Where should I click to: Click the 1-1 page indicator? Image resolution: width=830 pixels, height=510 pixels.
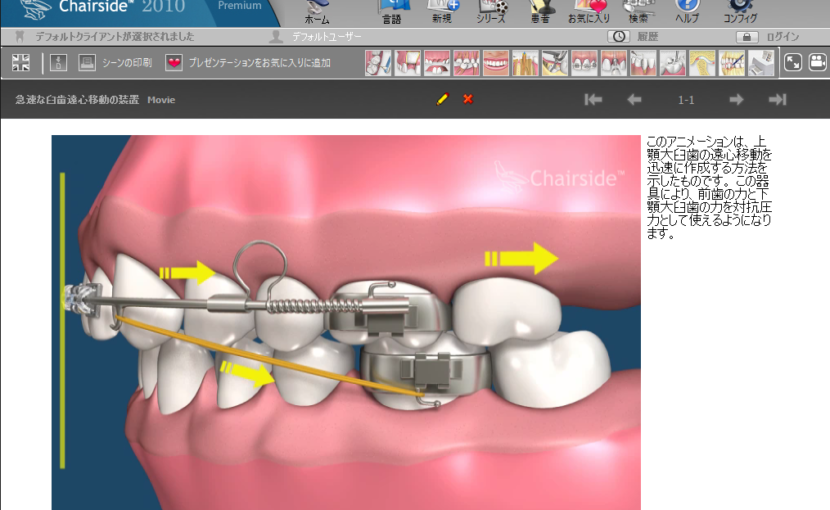tap(686, 100)
